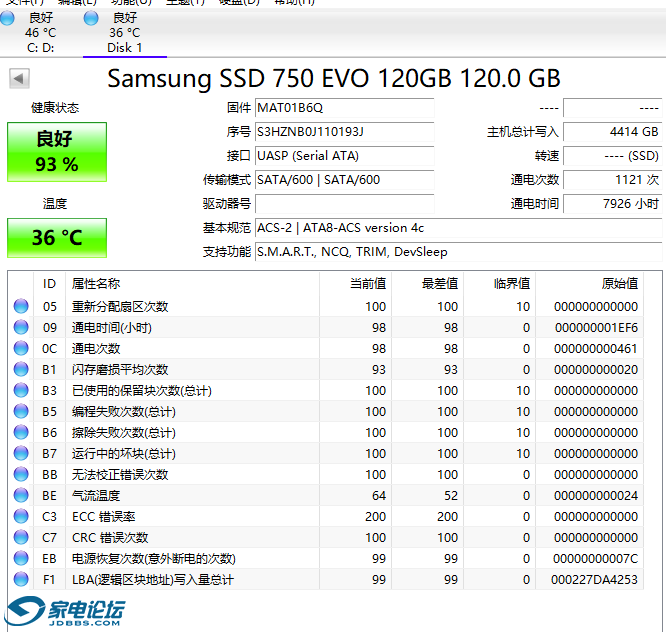666x632 pixels.
Task: Click the interface field UASP (Serial ATA)
Action: [x=344, y=156]
